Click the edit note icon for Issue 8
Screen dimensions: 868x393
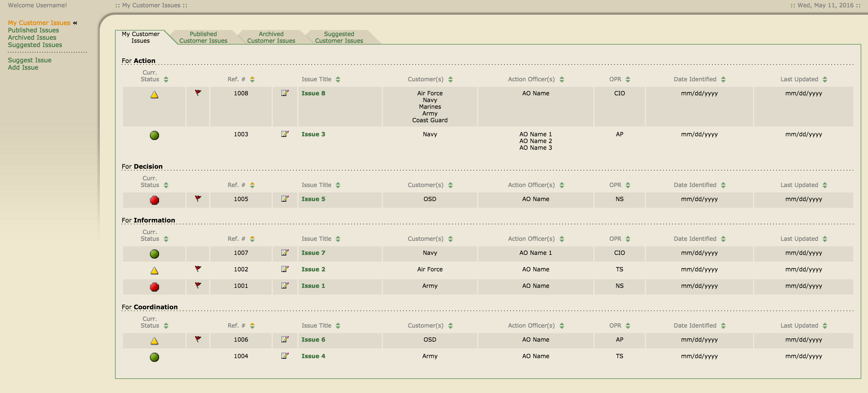pos(285,93)
